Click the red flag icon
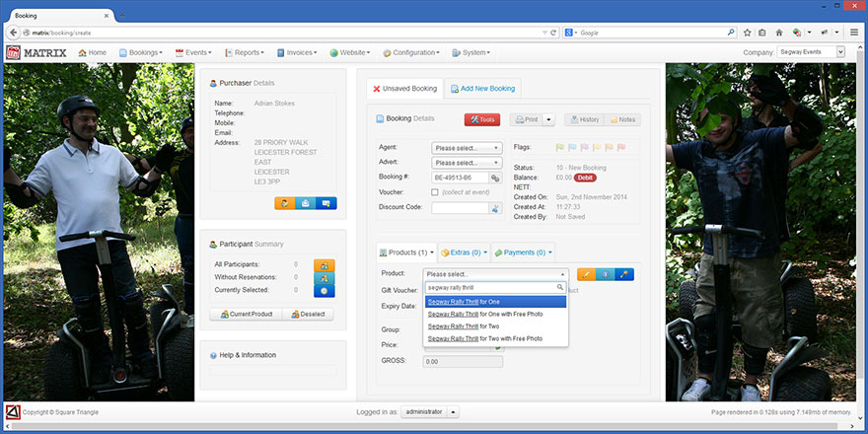868x434 pixels. click(621, 147)
